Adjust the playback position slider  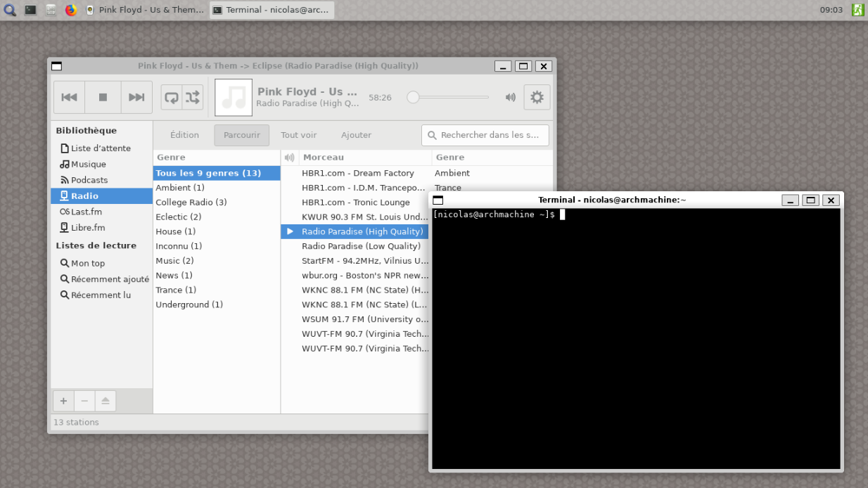(448, 97)
